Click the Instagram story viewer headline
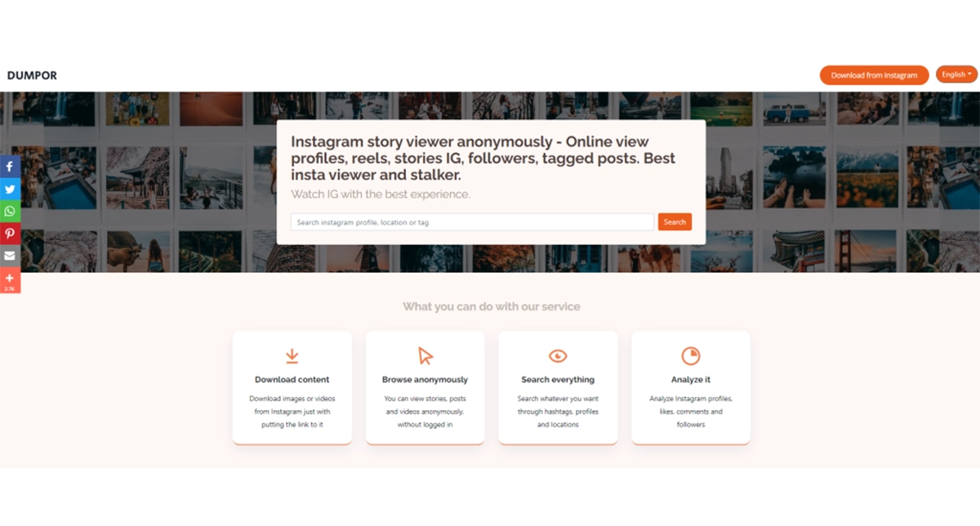The image size is (980, 526). [x=483, y=158]
